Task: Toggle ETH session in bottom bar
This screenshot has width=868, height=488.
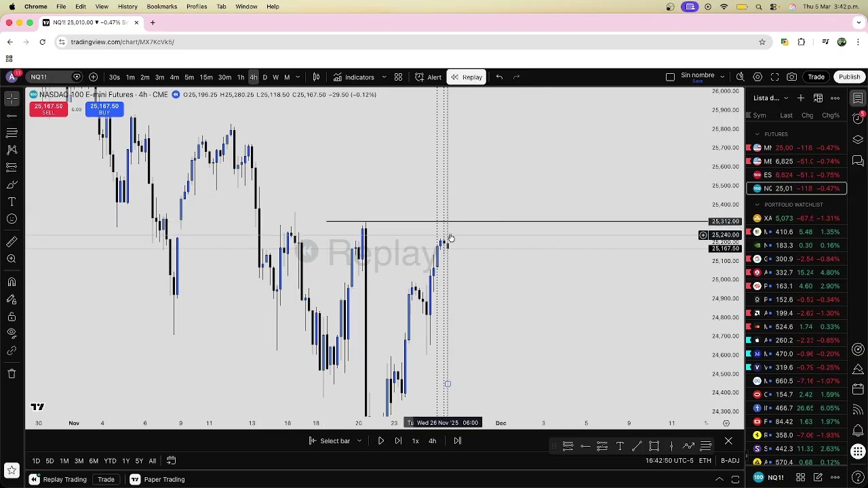Action: click(x=705, y=461)
